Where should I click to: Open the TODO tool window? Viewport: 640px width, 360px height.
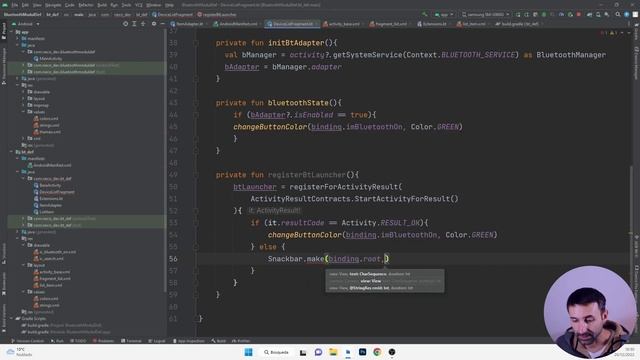(x=78, y=341)
